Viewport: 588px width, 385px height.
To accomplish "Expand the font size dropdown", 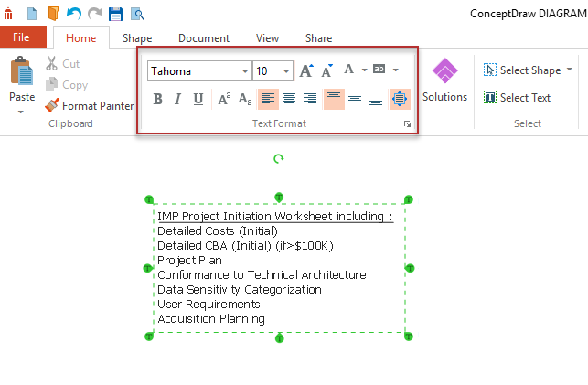I will 285,71.
